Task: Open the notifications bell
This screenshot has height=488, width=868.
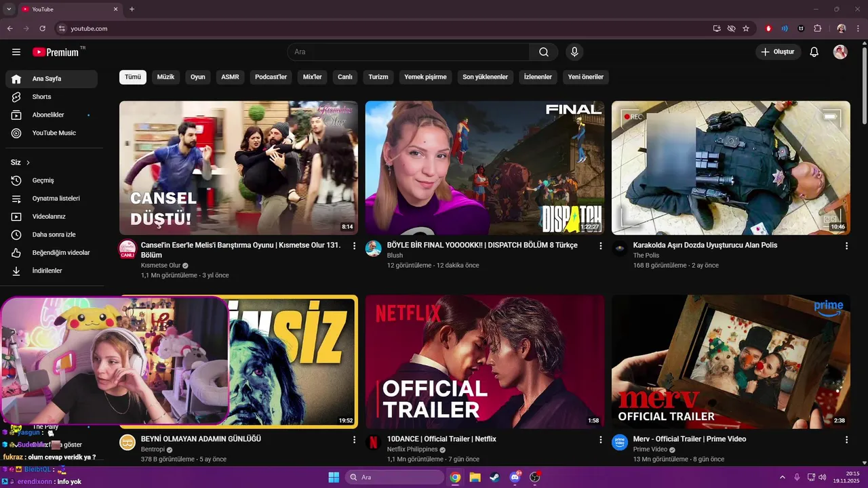Action: pyautogui.click(x=814, y=52)
